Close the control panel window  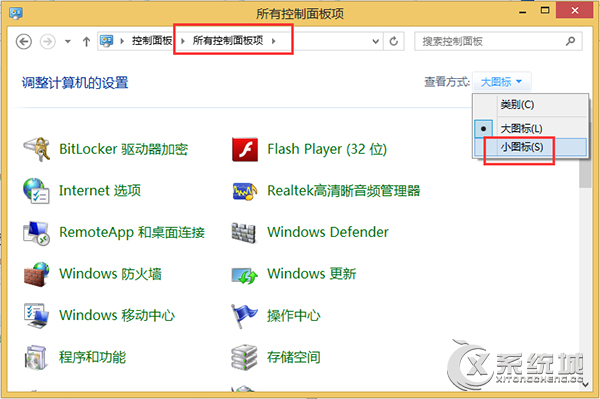[x=574, y=11]
